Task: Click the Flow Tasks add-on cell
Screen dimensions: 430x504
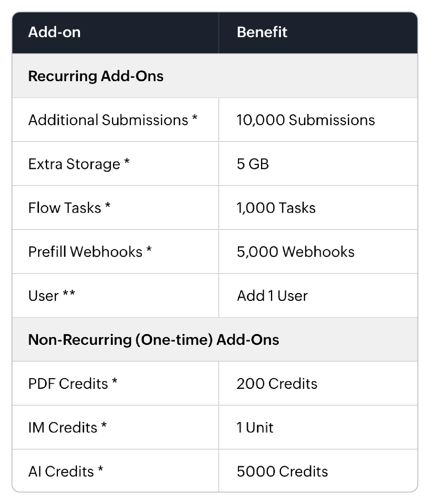Action: point(69,208)
